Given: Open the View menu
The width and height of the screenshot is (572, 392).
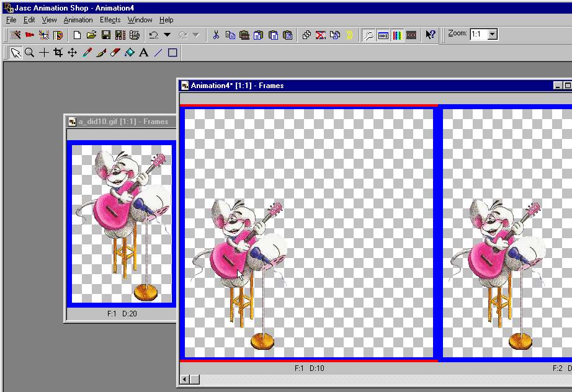Looking at the screenshot, I should 49,20.
